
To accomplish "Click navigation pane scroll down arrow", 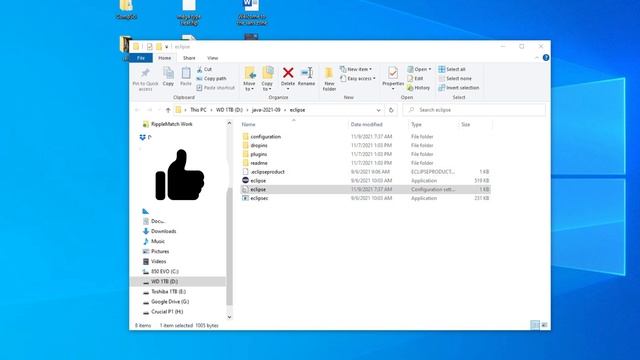I will tap(229, 317).
